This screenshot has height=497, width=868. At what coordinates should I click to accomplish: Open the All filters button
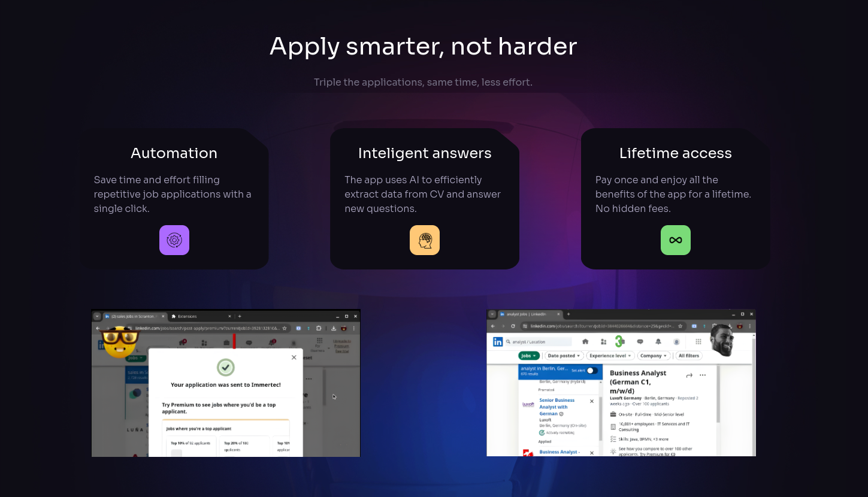coord(689,356)
